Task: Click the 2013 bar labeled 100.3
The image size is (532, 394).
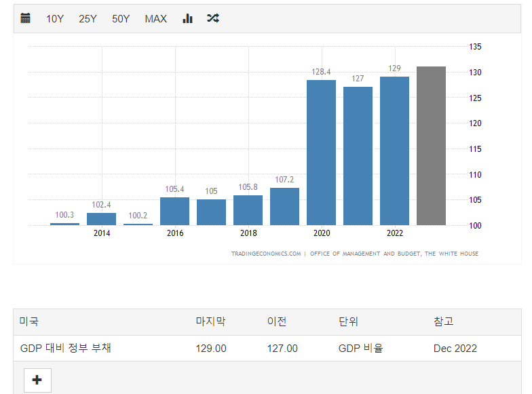Action: (x=65, y=224)
